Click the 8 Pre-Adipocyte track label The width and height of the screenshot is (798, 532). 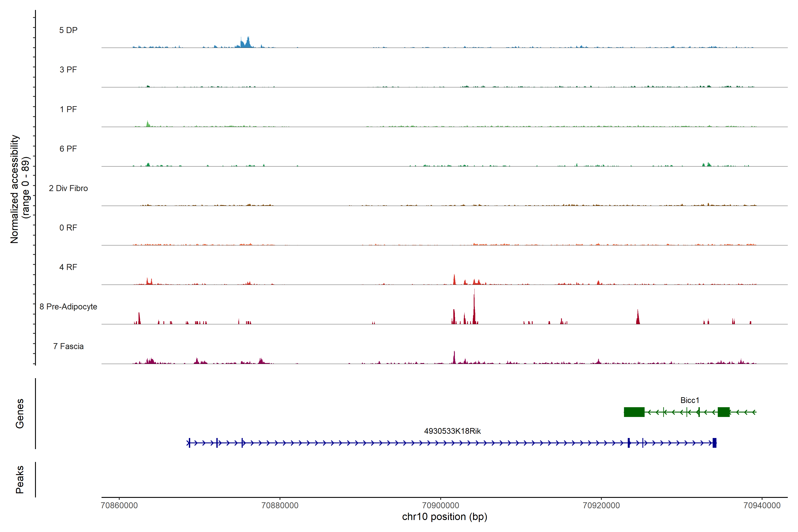point(68,307)
